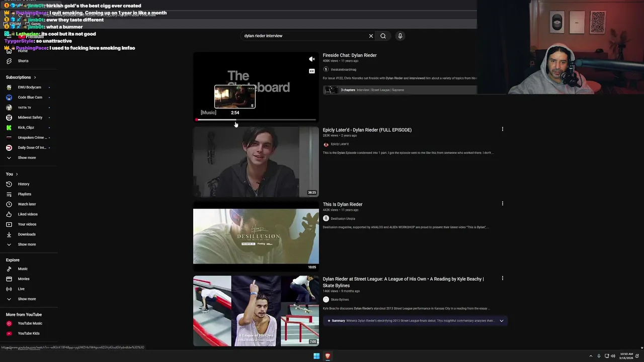
Task: Toggle closed captions on the preview
Action: click(311, 71)
